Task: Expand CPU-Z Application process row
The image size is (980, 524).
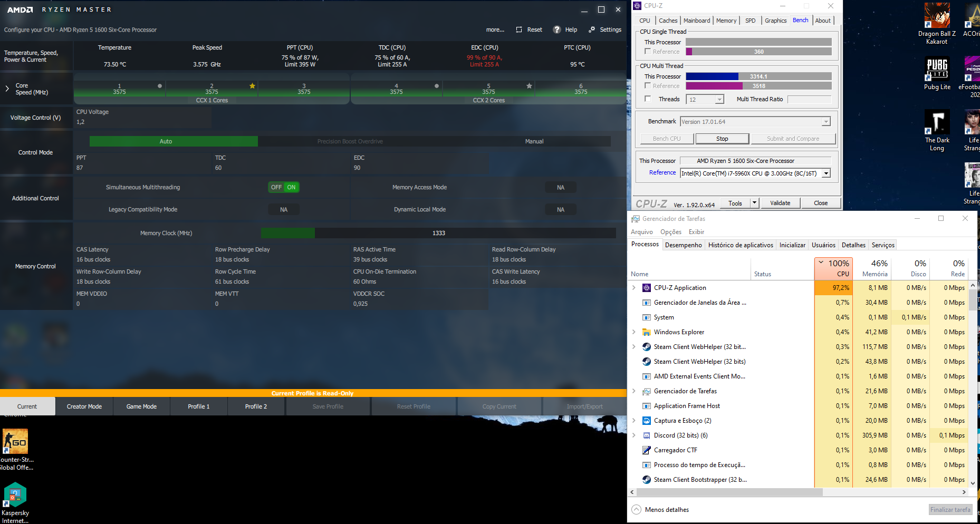Action: pyautogui.click(x=633, y=288)
